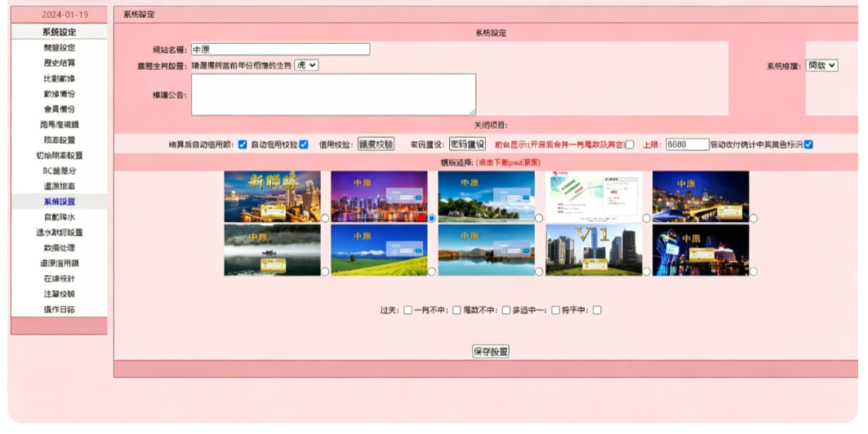Open the BC盤 sidebar entry

(60, 170)
